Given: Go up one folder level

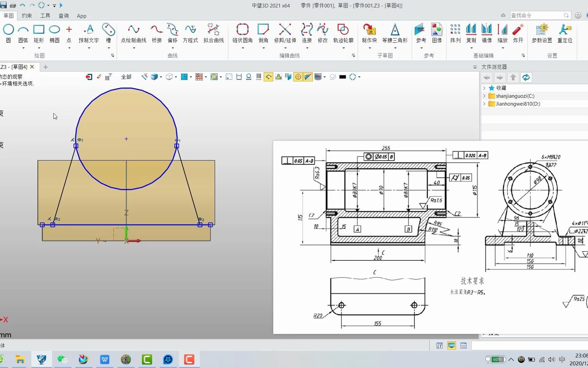Looking at the screenshot, I should pyautogui.click(x=513, y=77).
